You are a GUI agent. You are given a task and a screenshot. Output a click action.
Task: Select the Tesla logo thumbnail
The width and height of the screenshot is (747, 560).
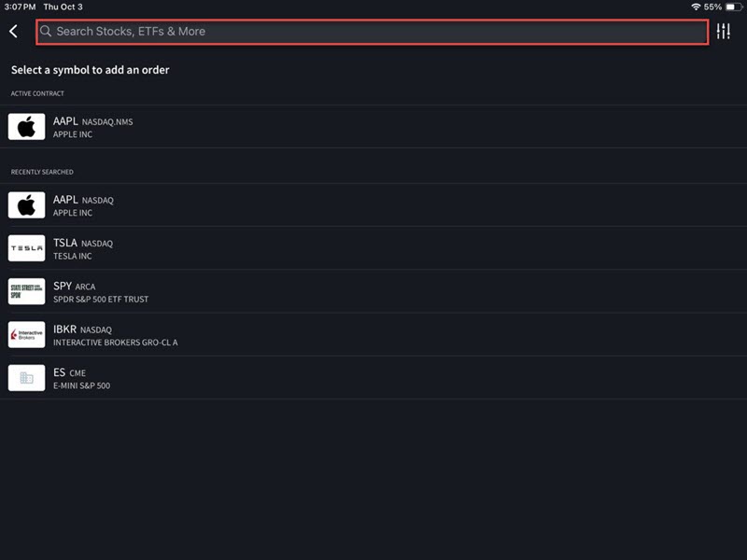(26, 247)
